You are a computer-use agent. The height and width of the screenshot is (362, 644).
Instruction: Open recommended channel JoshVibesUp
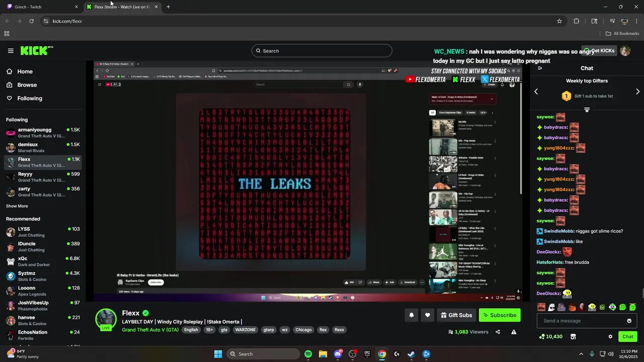(x=43, y=306)
